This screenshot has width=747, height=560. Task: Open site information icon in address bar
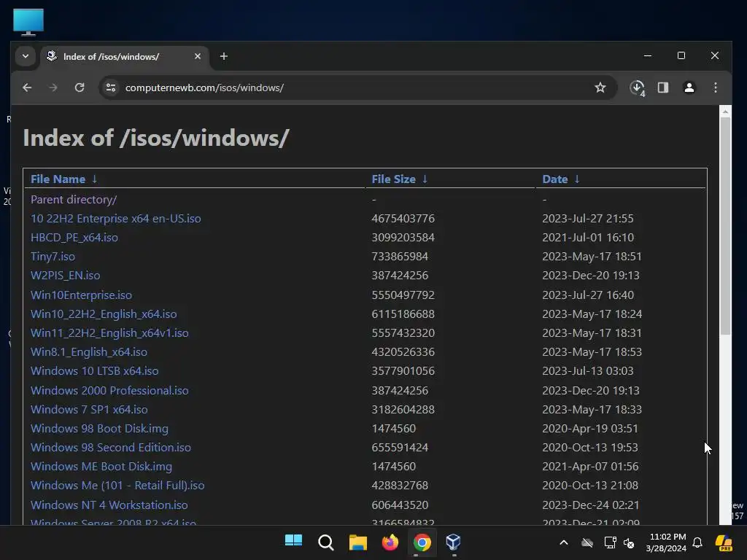(111, 87)
